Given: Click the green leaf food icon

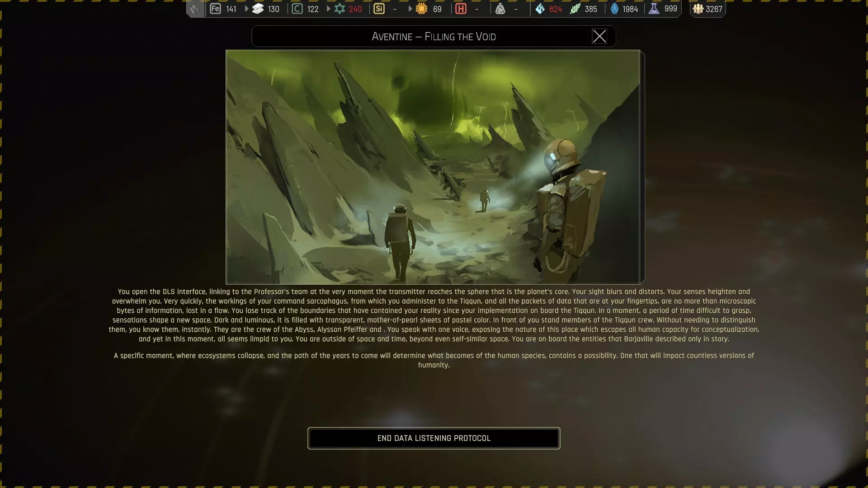Looking at the screenshot, I should [x=575, y=9].
